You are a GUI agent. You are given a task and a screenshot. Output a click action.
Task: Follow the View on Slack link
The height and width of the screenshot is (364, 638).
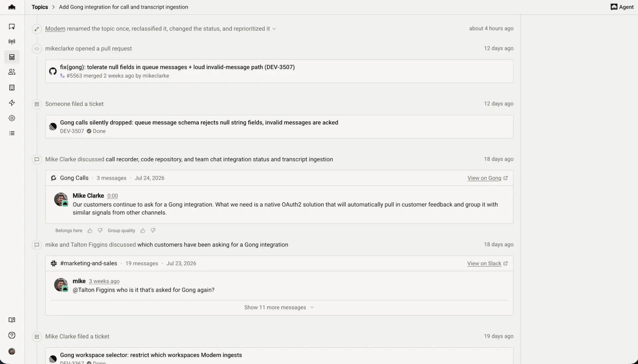pyautogui.click(x=487, y=264)
